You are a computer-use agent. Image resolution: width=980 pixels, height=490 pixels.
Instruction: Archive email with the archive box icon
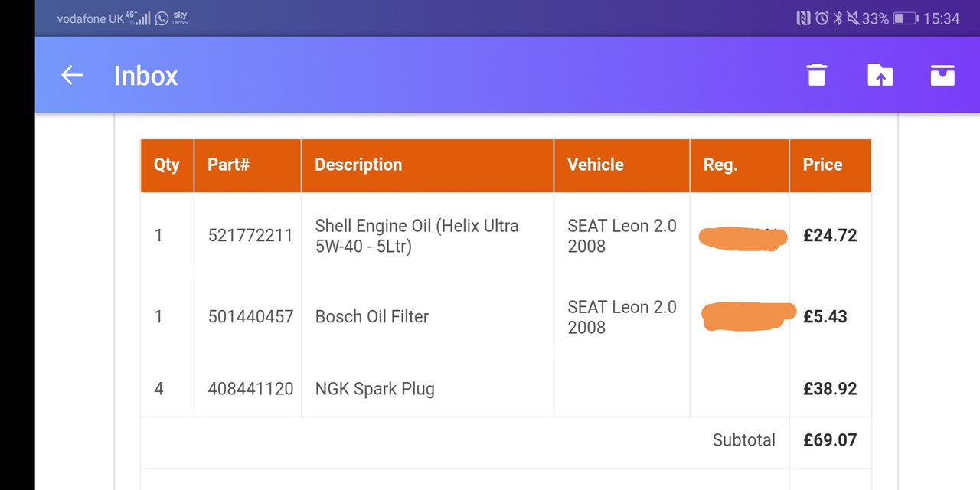coord(942,75)
